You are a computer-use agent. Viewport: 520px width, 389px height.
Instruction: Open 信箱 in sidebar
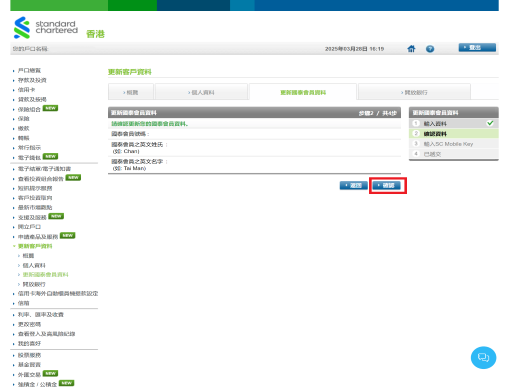coord(24,303)
